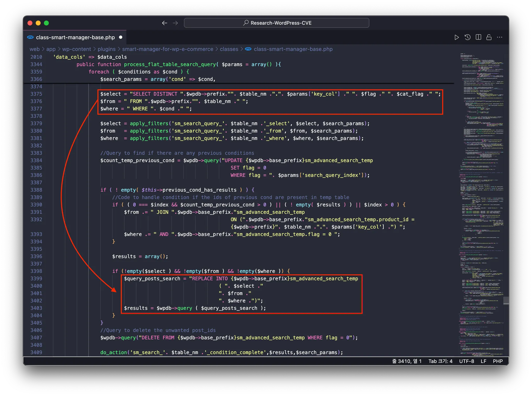Click the PHP icon on the file tab
The image size is (532, 396).
tap(30, 37)
